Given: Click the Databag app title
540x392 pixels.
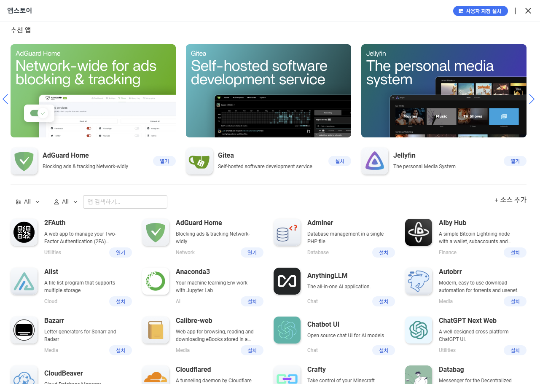Looking at the screenshot, I should pyautogui.click(x=451, y=369).
